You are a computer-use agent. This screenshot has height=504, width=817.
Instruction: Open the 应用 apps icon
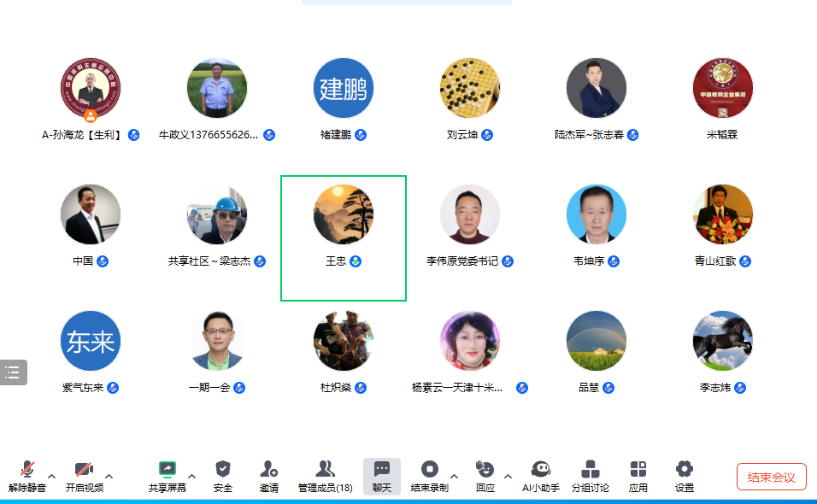(638, 469)
